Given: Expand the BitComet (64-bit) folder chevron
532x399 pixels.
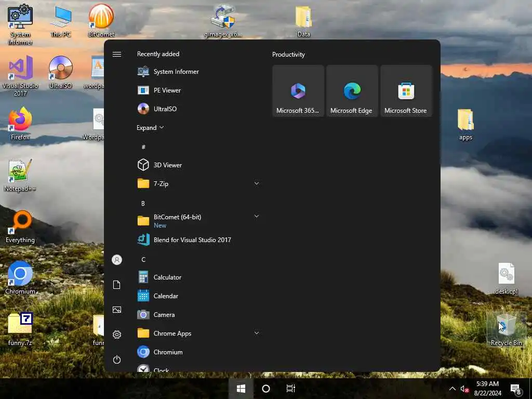Looking at the screenshot, I should (x=257, y=217).
